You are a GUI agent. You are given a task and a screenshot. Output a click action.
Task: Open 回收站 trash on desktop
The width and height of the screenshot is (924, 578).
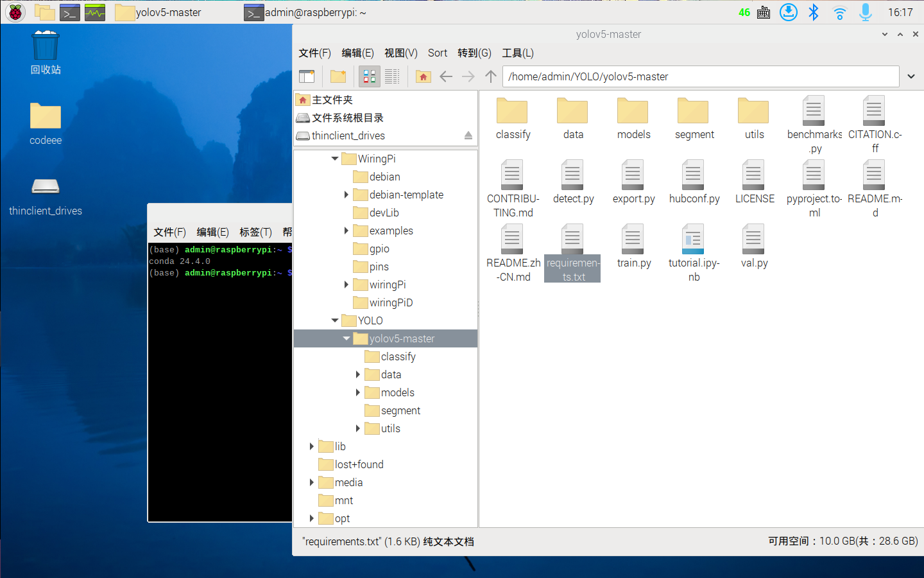[46, 46]
